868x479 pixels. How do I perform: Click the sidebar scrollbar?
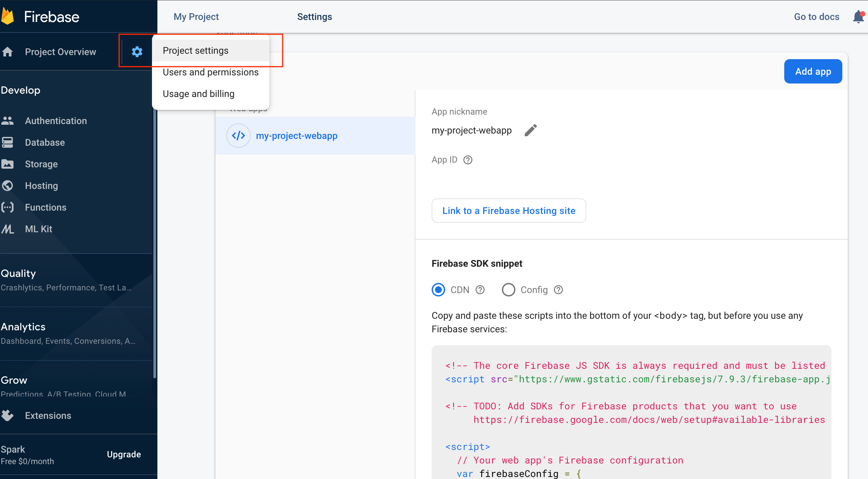click(155, 243)
